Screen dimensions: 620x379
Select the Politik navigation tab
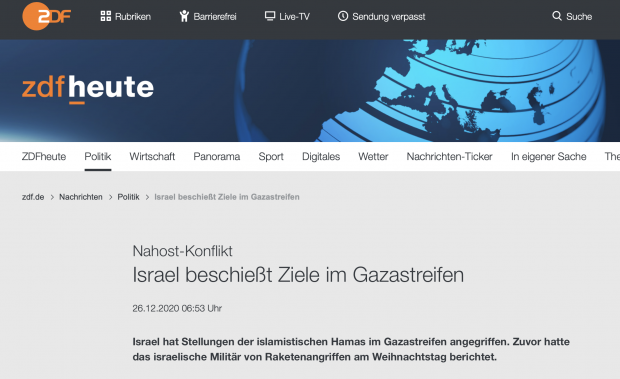(x=98, y=157)
